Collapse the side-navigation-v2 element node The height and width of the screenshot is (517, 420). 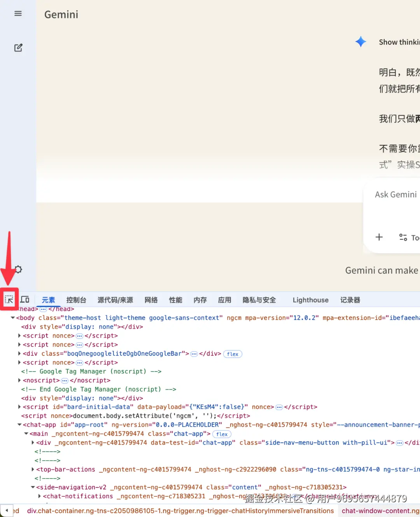(x=33, y=487)
